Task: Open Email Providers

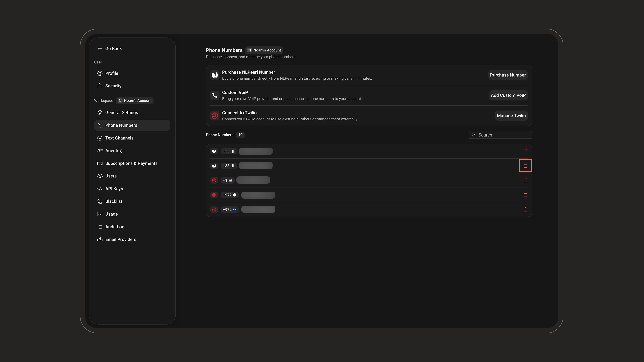Action: point(132,239)
